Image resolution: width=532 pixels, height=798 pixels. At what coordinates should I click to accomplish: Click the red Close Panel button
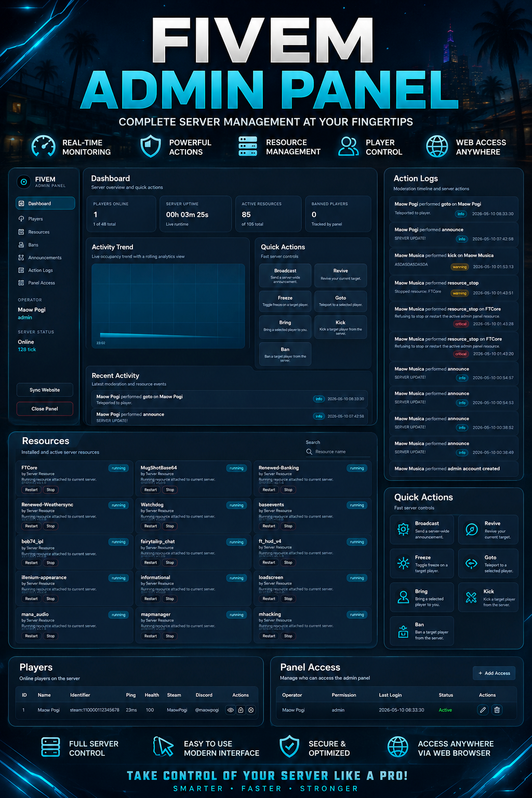[45, 408]
